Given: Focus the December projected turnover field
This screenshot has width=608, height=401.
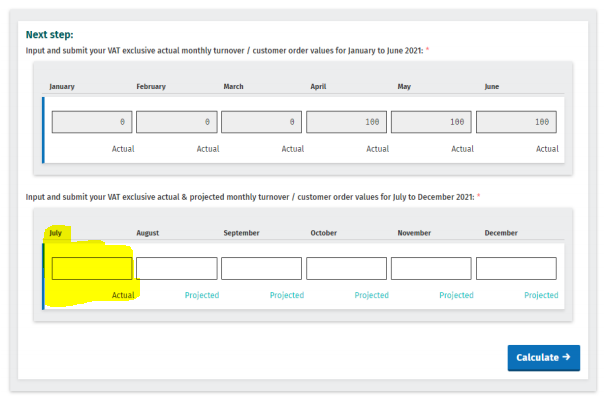Looking at the screenshot, I should point(516,268).
